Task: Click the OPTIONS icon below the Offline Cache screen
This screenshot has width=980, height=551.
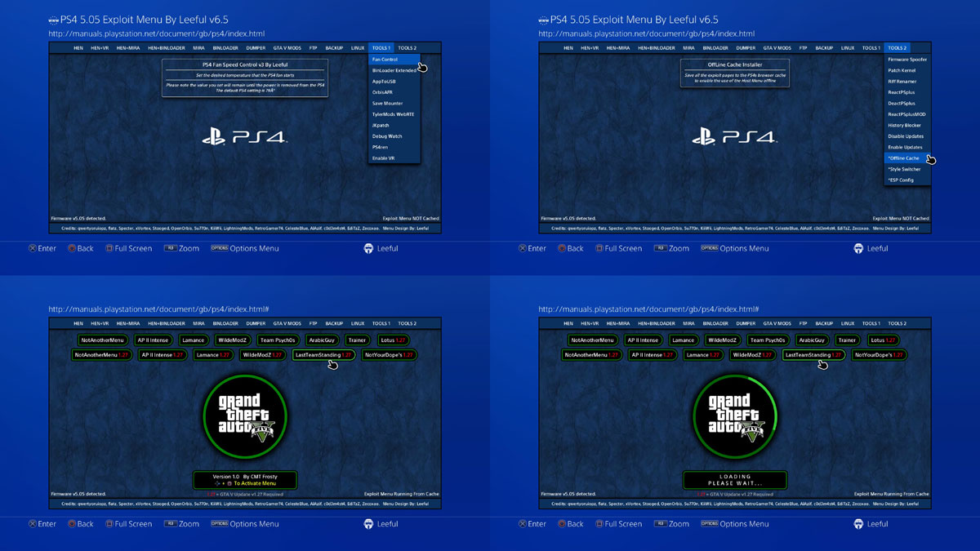Action: click(x=709, y=248)
